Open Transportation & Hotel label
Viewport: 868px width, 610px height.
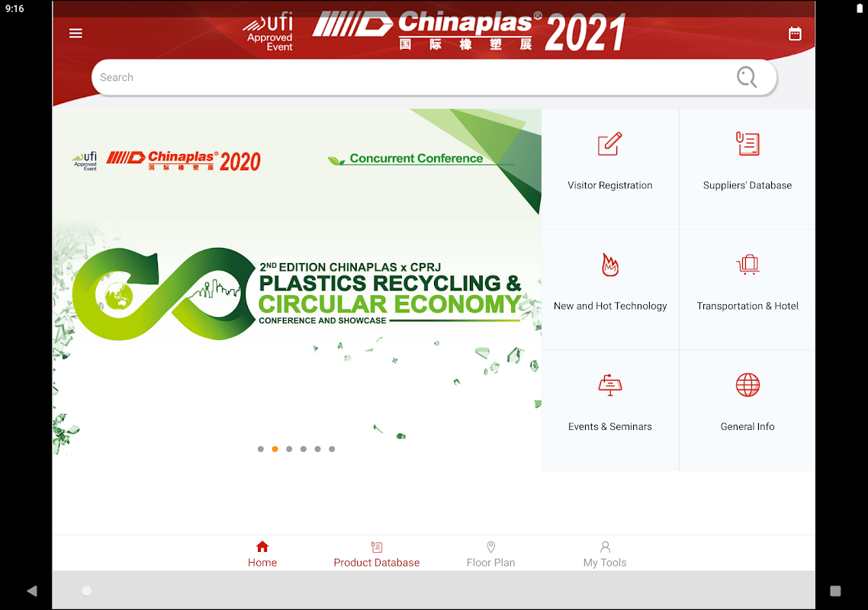747,306
